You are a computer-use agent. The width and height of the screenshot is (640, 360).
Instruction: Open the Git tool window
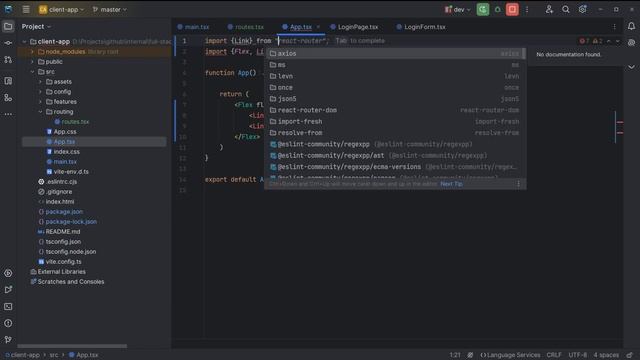coord(8,340)
